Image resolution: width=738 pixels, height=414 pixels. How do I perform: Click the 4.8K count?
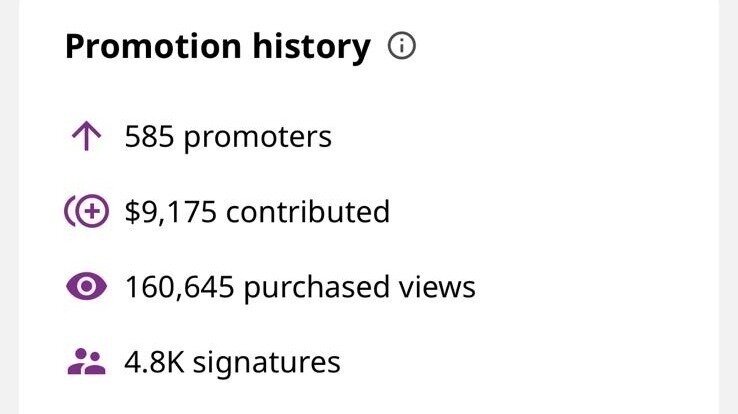coord(153,362)
